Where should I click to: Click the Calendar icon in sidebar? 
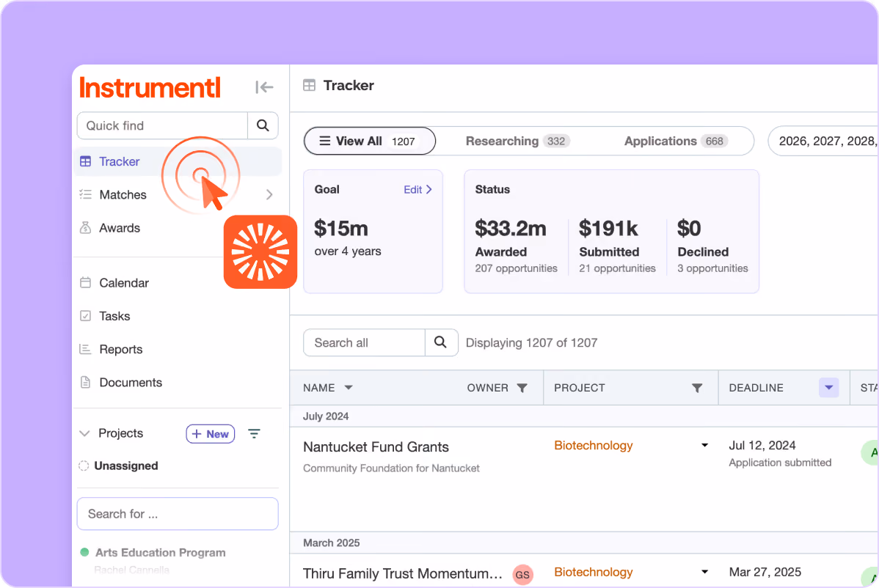[x=85, y=282]
